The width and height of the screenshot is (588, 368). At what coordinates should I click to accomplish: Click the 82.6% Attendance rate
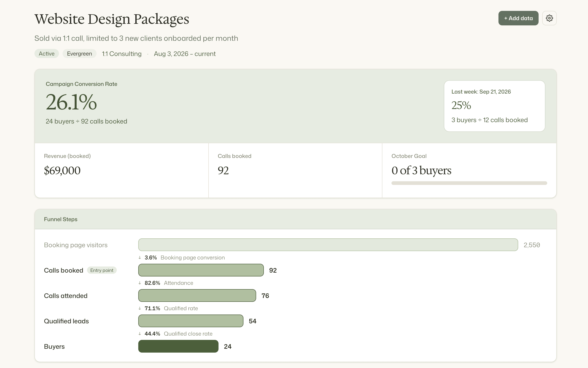tap(169, 283)
